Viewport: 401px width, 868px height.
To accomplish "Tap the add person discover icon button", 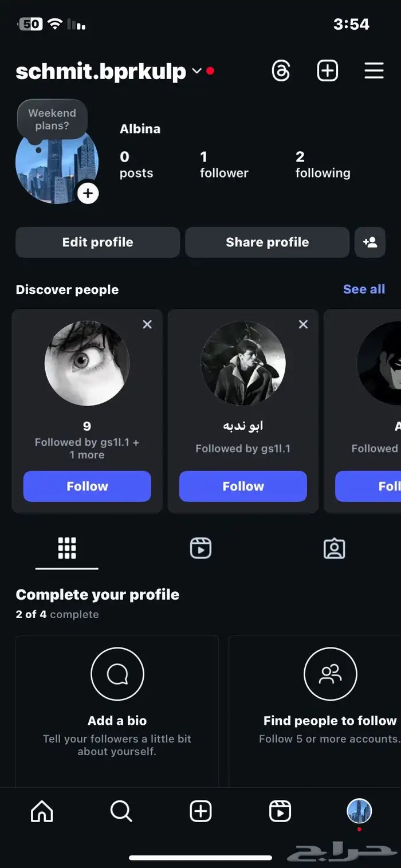I will [370, 242].
